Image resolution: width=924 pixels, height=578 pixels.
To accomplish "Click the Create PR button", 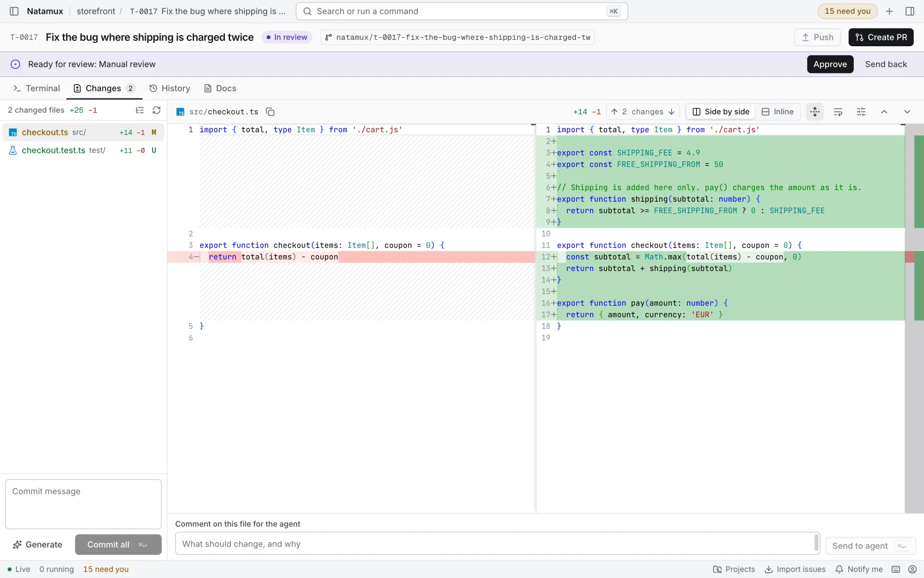I will point(881,37).
